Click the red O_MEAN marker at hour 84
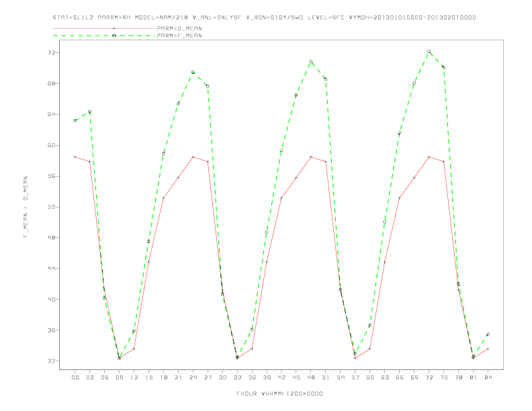Screen dimensions: 532x411 point(488,349)
